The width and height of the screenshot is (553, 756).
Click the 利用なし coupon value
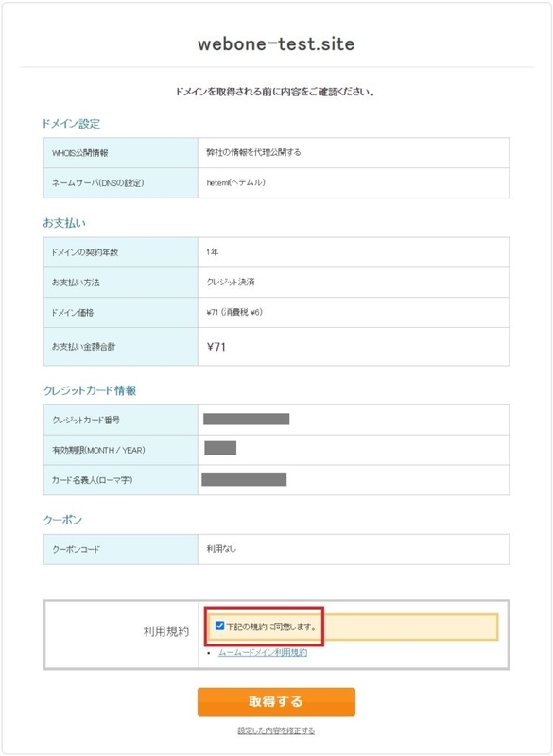pos(221,549)
